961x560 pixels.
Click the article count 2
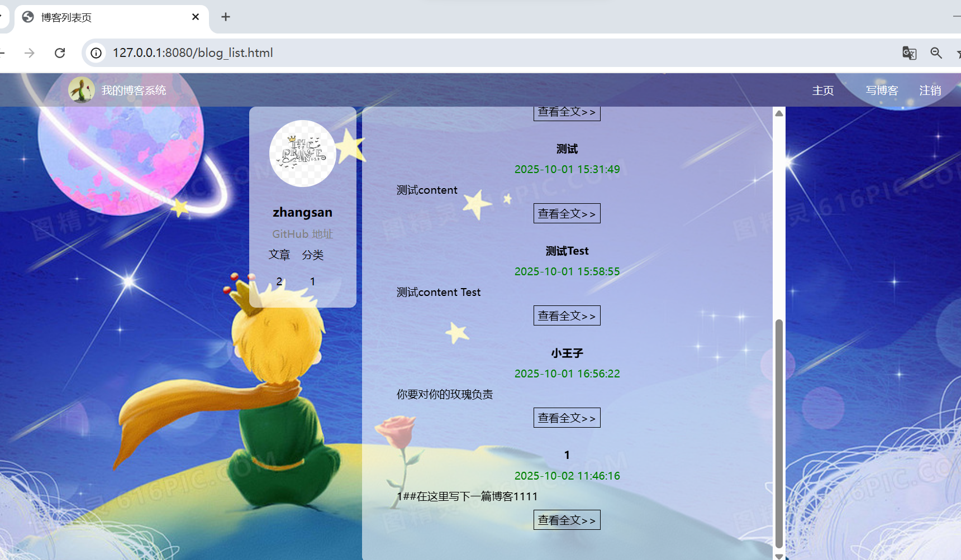(279, 281)
